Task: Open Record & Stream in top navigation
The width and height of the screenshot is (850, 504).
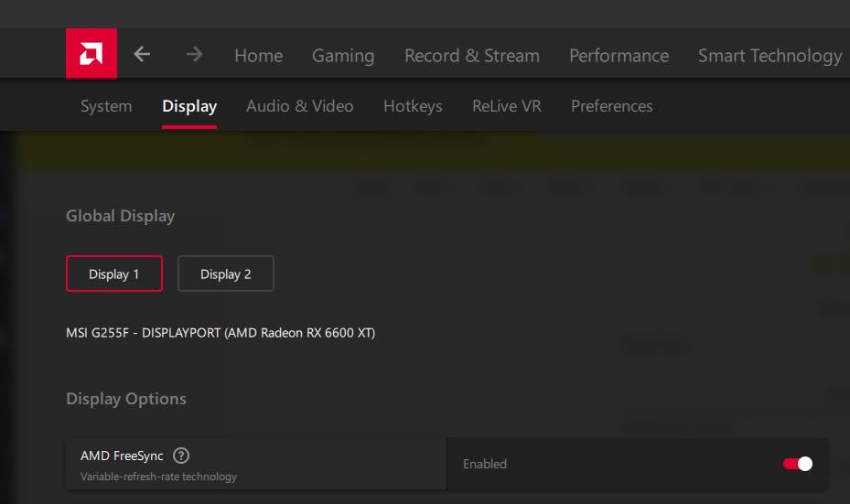Action: tap(471, 56)
